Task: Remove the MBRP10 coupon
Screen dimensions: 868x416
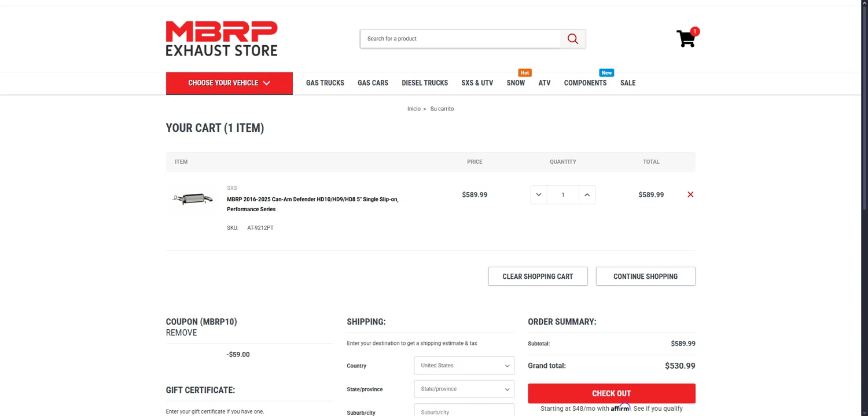Action: (x=181, y=333)
